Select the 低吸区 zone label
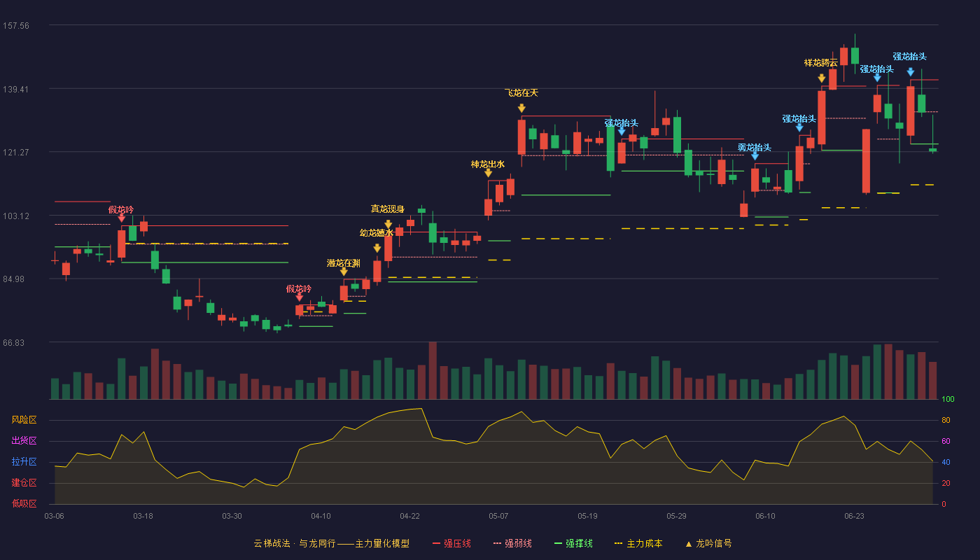This screenshot has height=560, width=980. (24, 503)
